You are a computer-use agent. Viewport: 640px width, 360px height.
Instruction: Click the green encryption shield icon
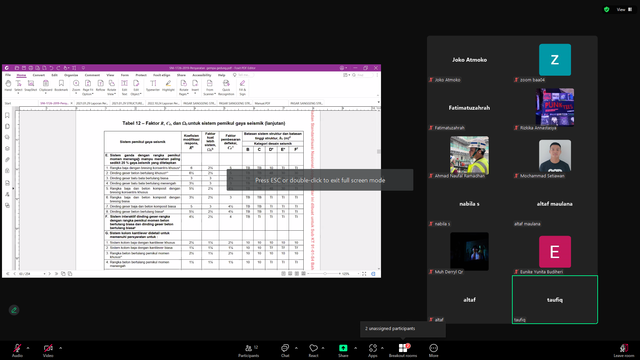(607, 9)
